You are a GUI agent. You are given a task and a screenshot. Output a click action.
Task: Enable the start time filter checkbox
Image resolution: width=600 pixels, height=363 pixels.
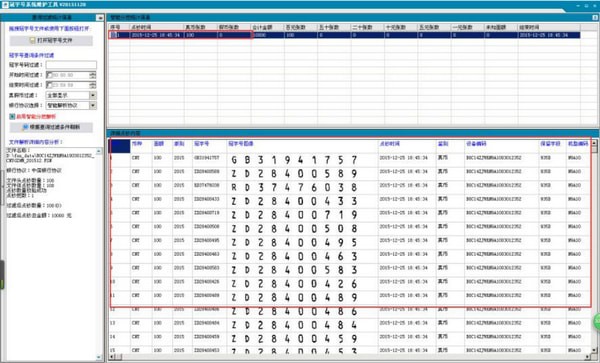(49, 75)
